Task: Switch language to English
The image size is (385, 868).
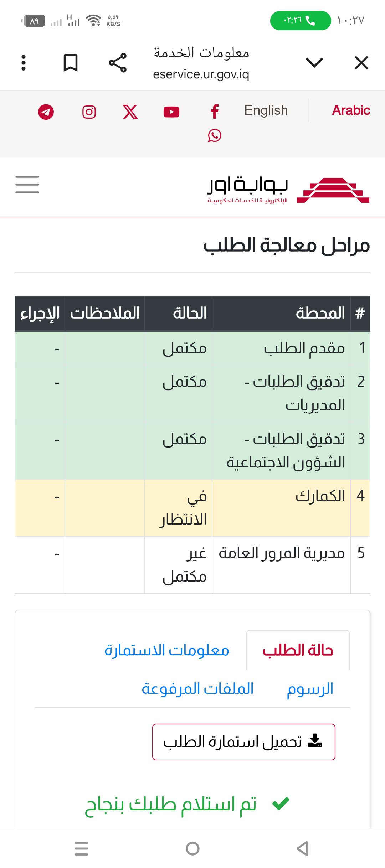Action: (266, 110)
